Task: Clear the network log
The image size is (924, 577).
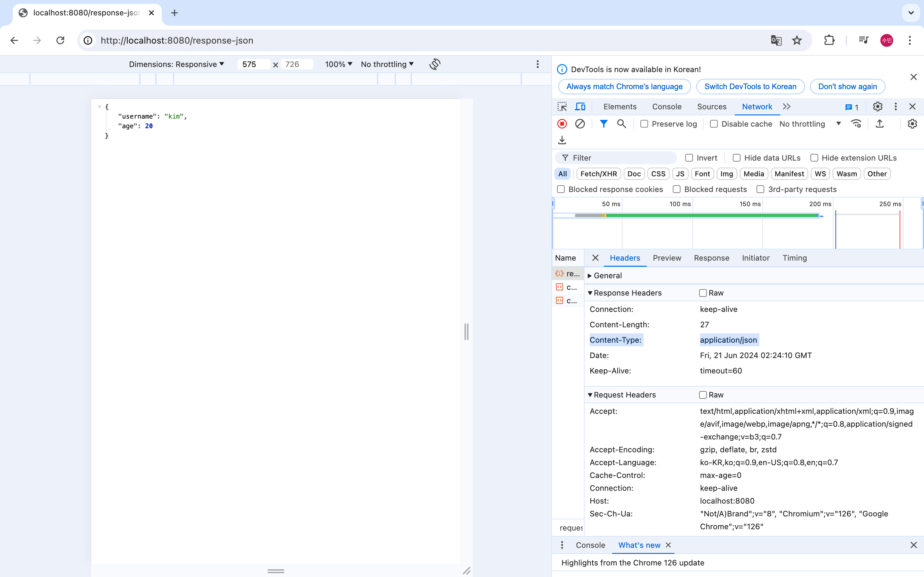Action: [x=580, y=124]
